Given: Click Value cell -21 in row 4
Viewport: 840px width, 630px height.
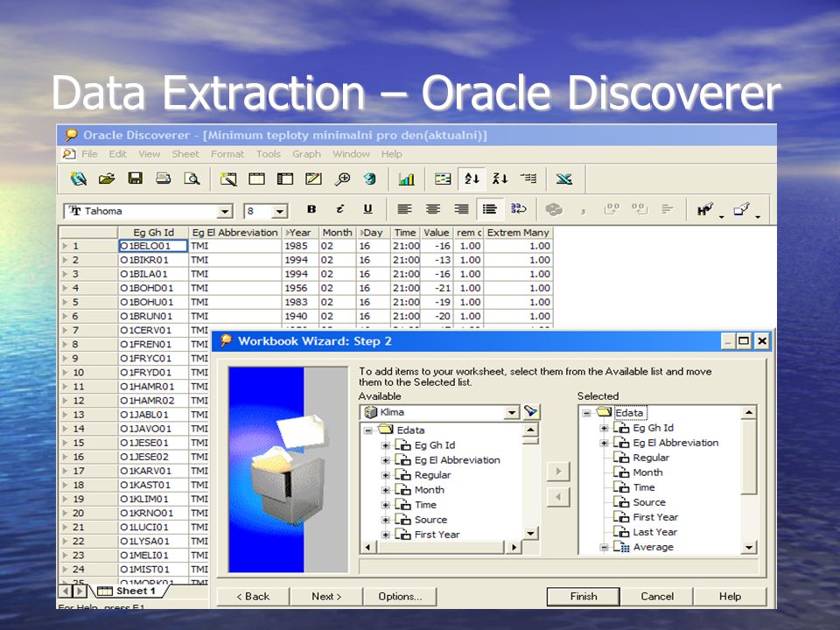Looking at the screenshot, I should click(437, 288).
